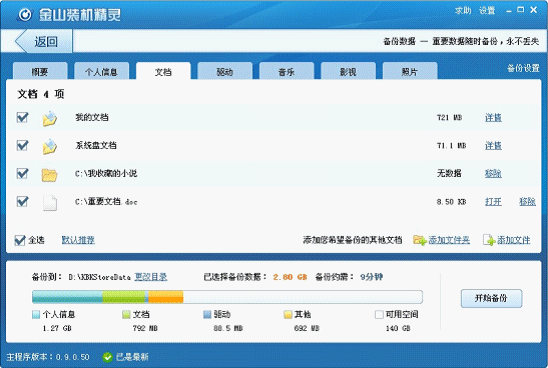Click the 8.50 KB size value
Screen dimensions: 548x368
(x=451, y=202)
